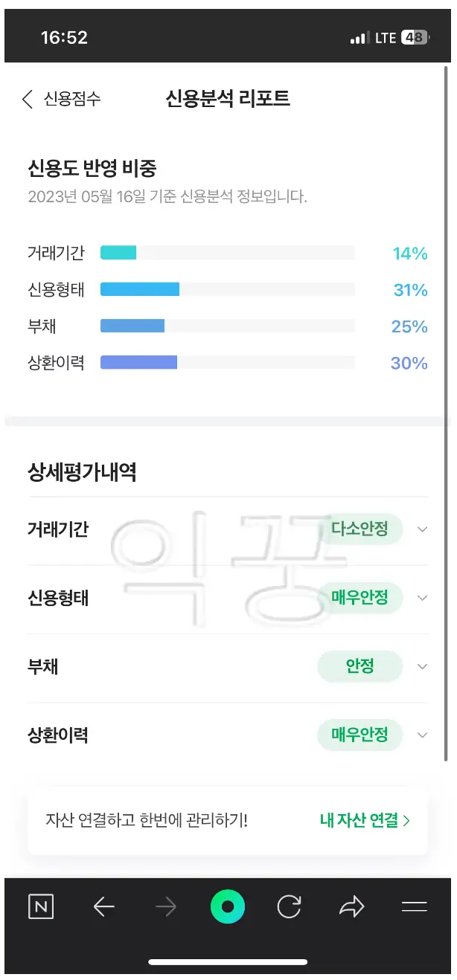Viewport: 457px width, 980px height.
Task: Tap the back chevron next to 신용점수
Action: click(x=27, y=97)
